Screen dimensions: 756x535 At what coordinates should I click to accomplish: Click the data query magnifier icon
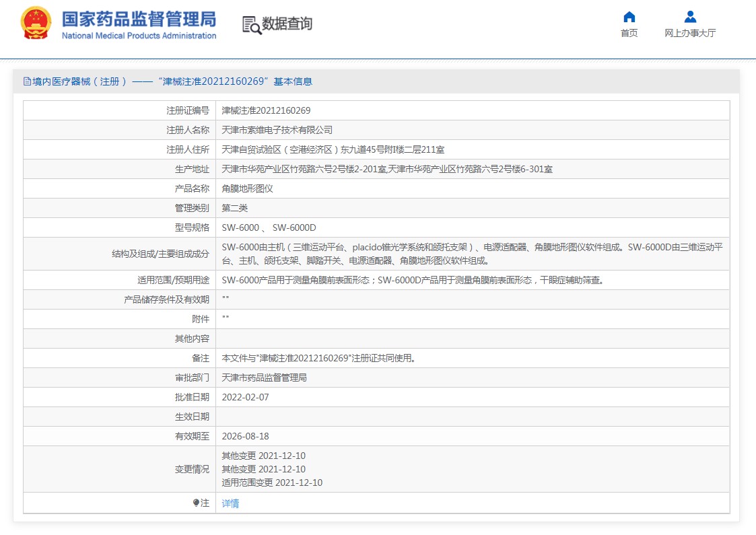tap(252, 25)
